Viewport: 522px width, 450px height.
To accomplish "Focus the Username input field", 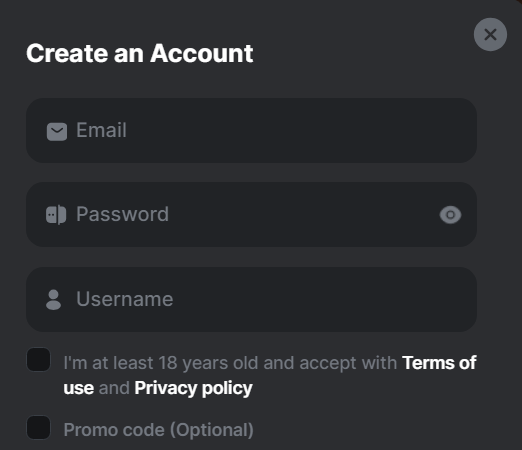I will (x=251, y=299).
